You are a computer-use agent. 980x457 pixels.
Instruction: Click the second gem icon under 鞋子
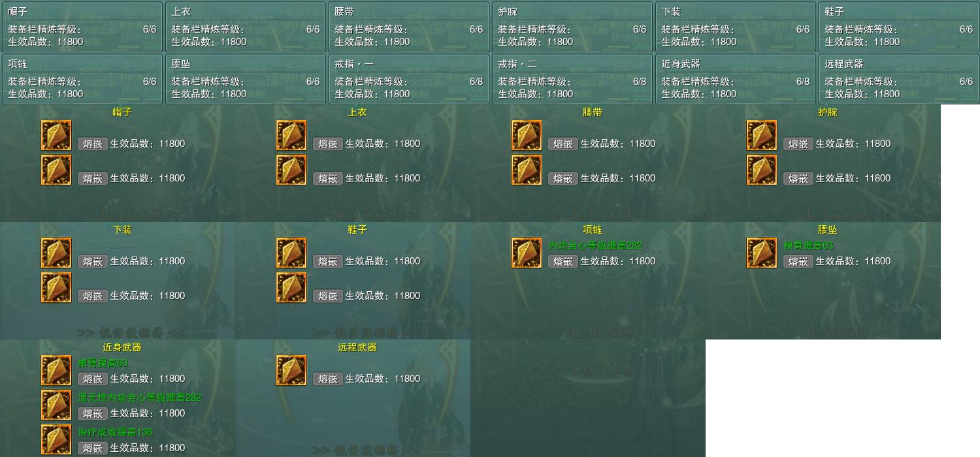(291, 288)
